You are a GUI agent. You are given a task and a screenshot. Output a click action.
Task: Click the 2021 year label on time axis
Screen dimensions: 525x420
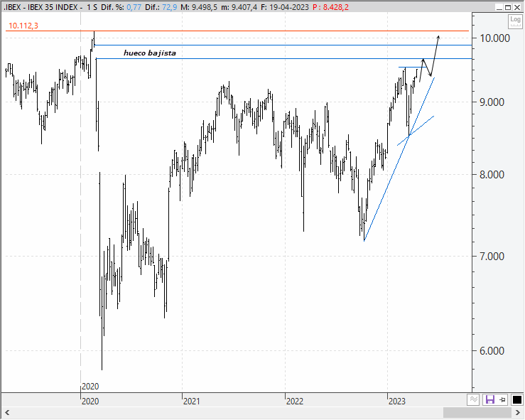[x=192, y=401]
